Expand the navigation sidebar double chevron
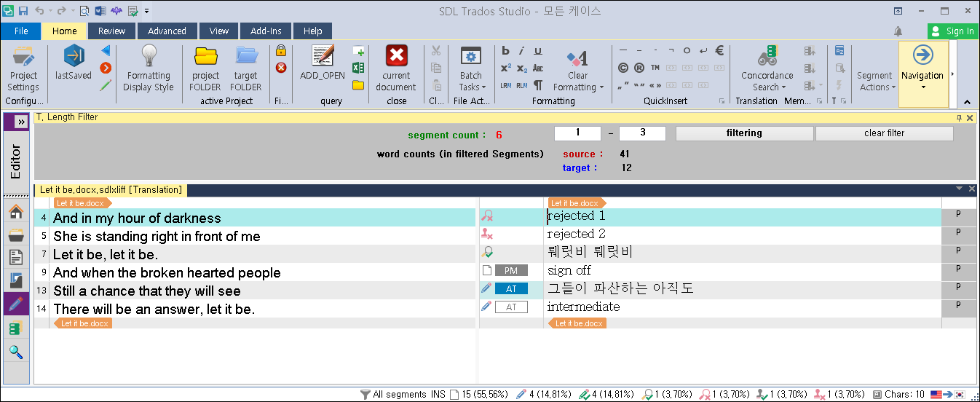 point(21,122)
